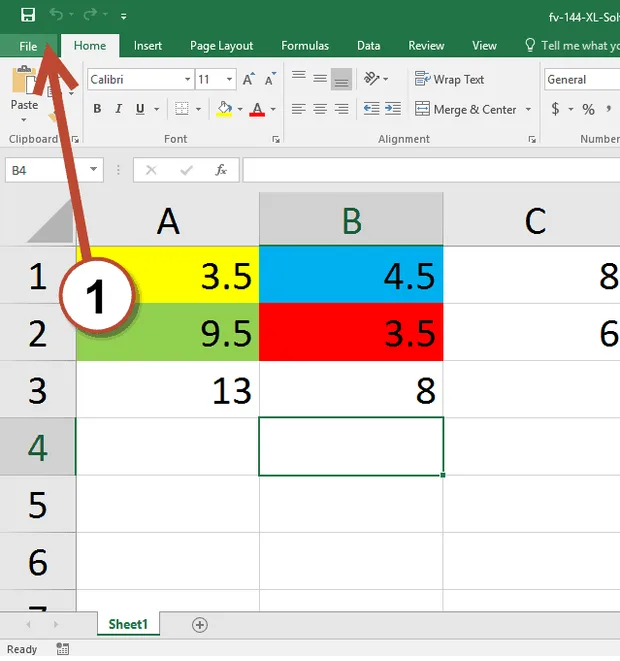Image resolution: width=620 pixels, height=661 pixels.
Task: Select Align Right icon
Action: coord(341,109)
